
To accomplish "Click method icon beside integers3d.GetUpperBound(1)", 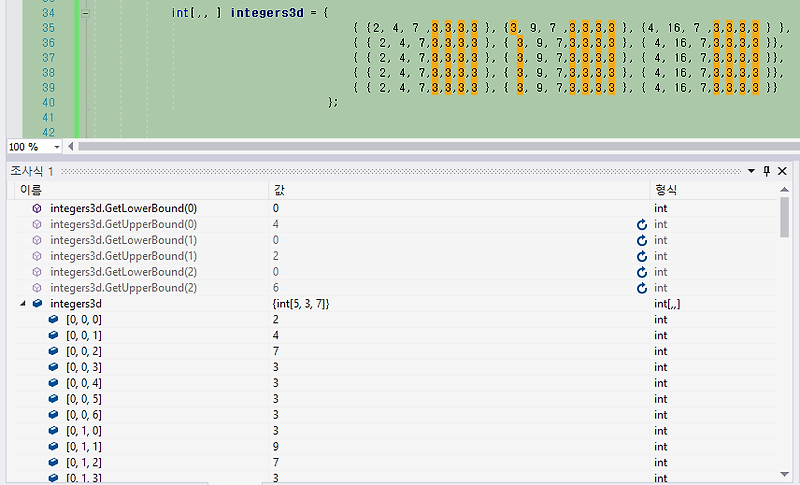I will click(x=37, y=256).
